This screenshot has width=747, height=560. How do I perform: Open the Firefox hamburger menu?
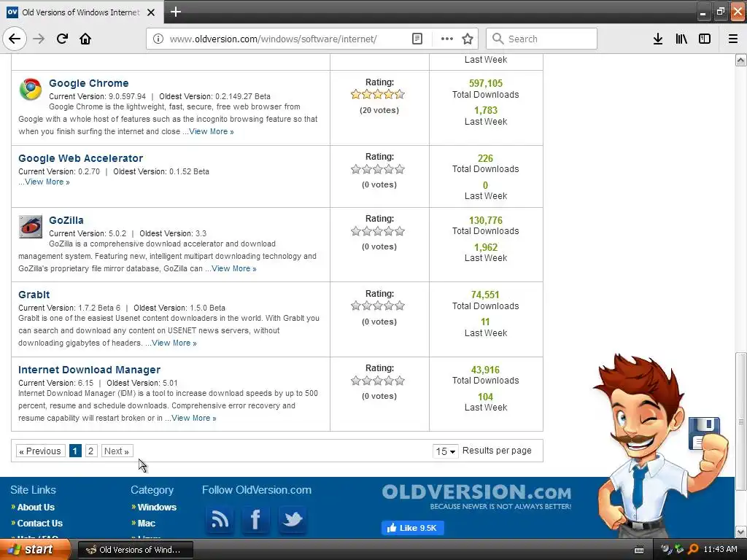733,39
